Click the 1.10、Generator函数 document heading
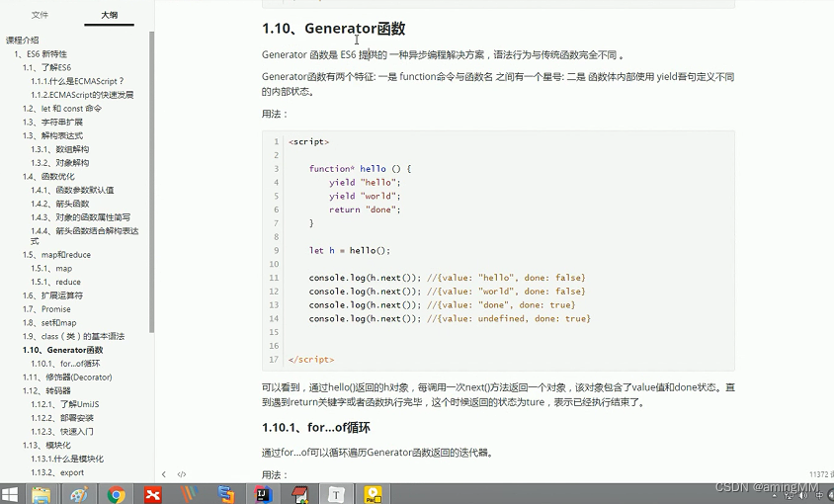834x504 pixels. 333,29
